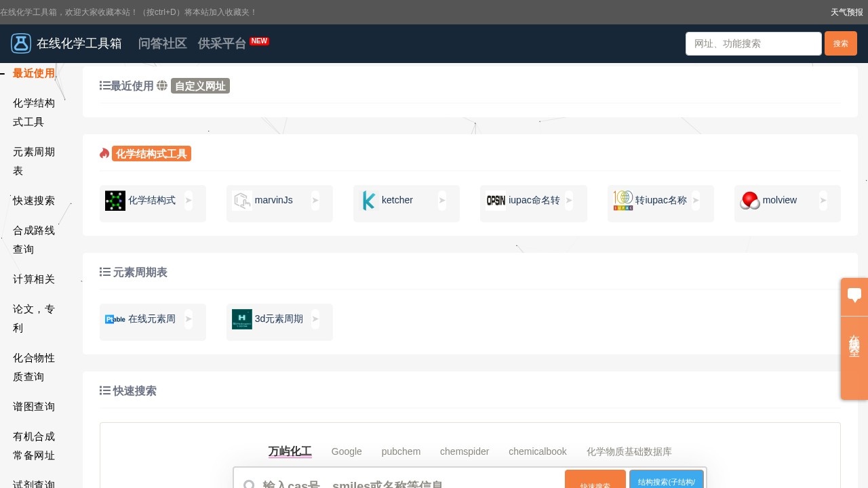Expand the molview card arrow
This screenshot has height=488, width=868.
pyautogui.click(x=823, y=200)
